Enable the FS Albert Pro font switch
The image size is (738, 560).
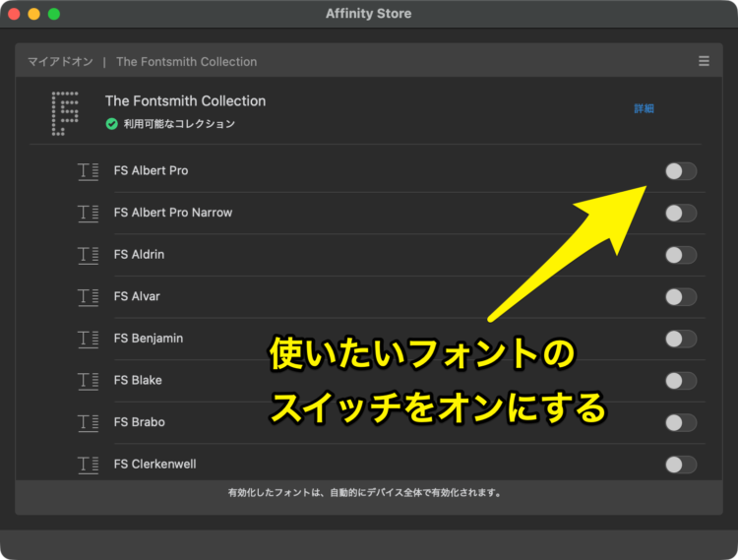[x=680, y=171]
